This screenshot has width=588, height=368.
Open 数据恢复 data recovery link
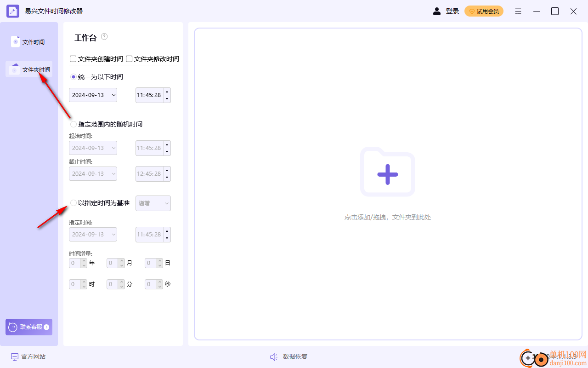click(295, 356)
